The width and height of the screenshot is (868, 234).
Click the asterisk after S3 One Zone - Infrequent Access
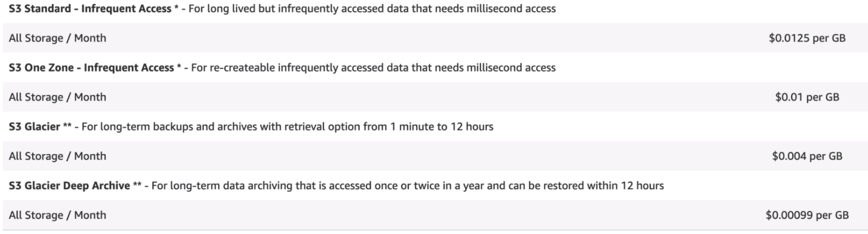(x=179, y=68)
